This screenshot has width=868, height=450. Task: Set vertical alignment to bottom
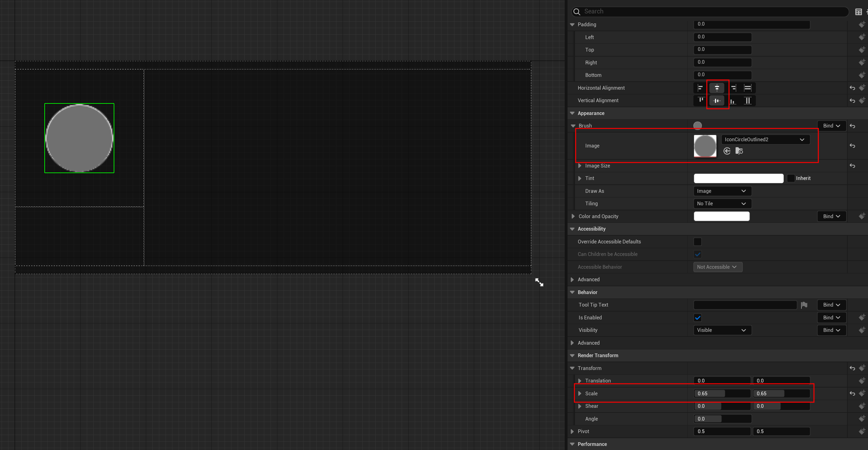pyautogui.click(x=733, y=100)
